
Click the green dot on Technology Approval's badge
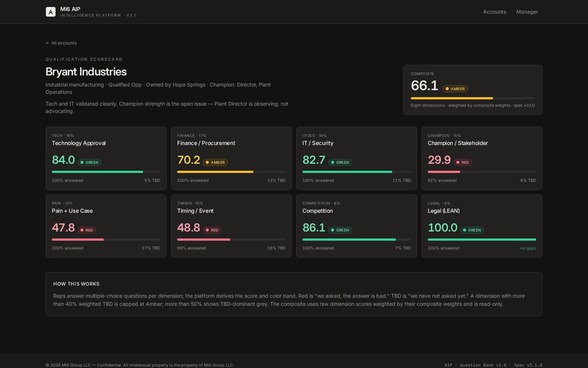point(82,162)
